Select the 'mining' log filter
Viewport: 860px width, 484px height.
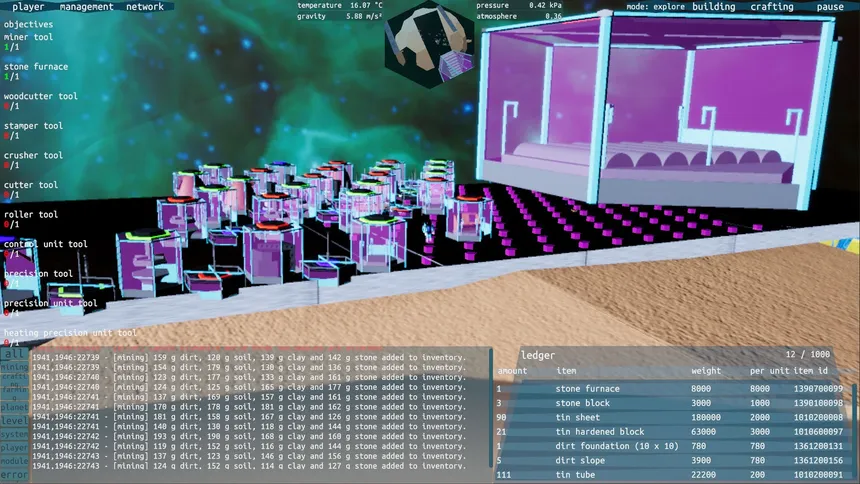coord(14,367)
